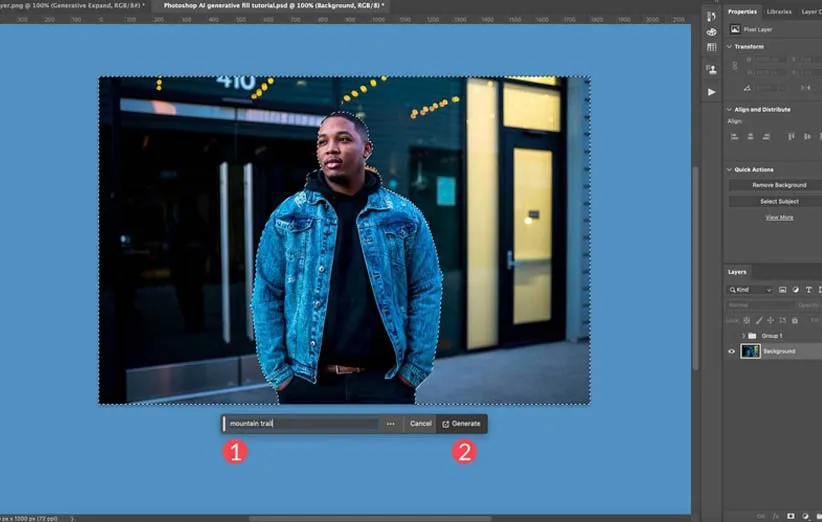
Task: Click the filter for pixel layers icon
Action: [x=783, y=290]
